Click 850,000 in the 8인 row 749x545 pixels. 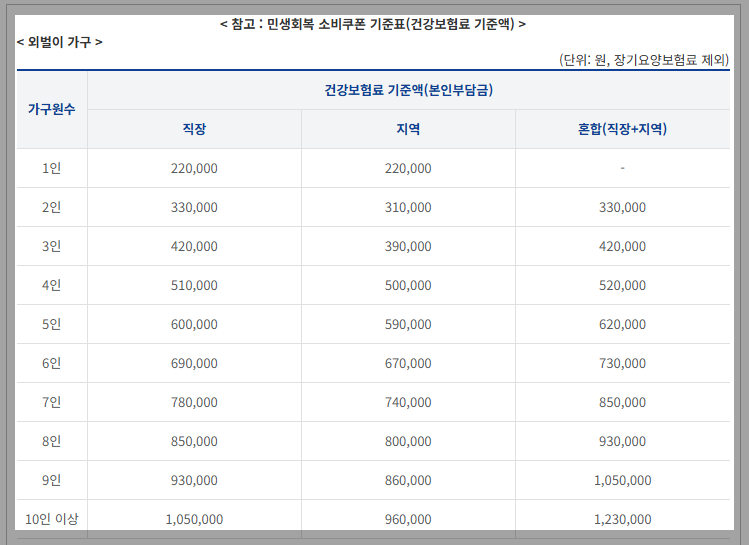pyautogui.click(x=194, y=441)
